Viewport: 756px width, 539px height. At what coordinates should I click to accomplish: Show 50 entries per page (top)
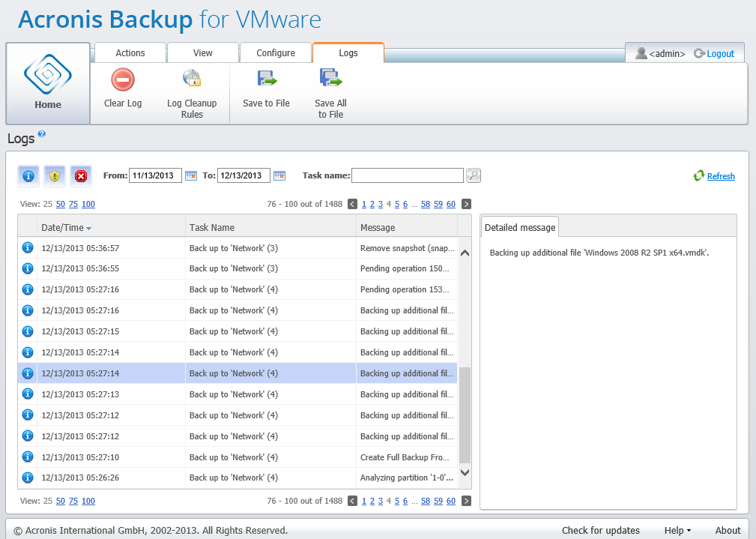click(60, 204)
